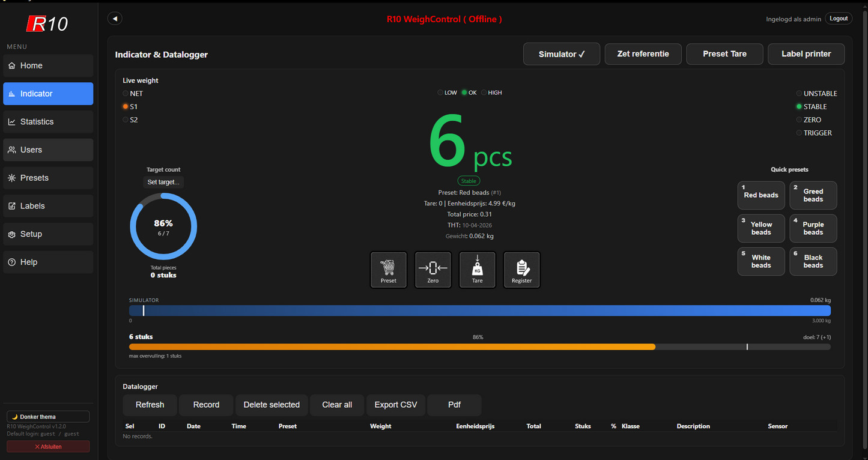
Task: Click the HIGH status indicator
Action: click(x=491, y=92)
